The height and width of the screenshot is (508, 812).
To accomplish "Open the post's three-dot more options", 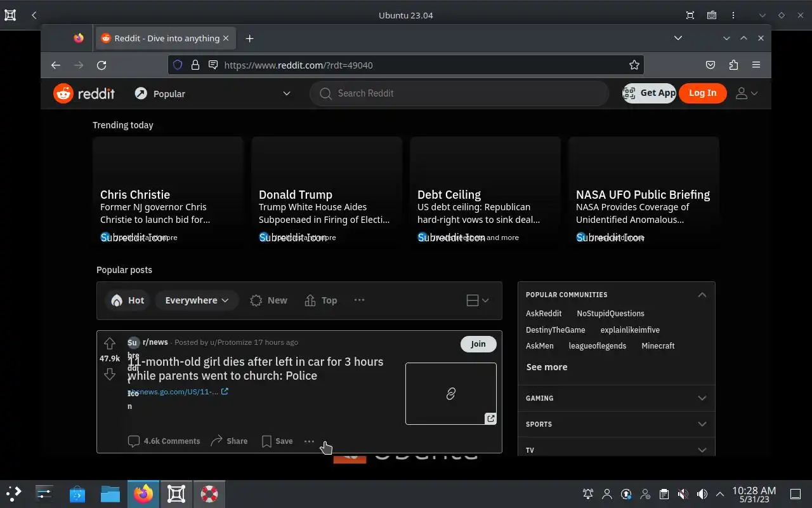I will pyautogui.click(x=309, y=441).
